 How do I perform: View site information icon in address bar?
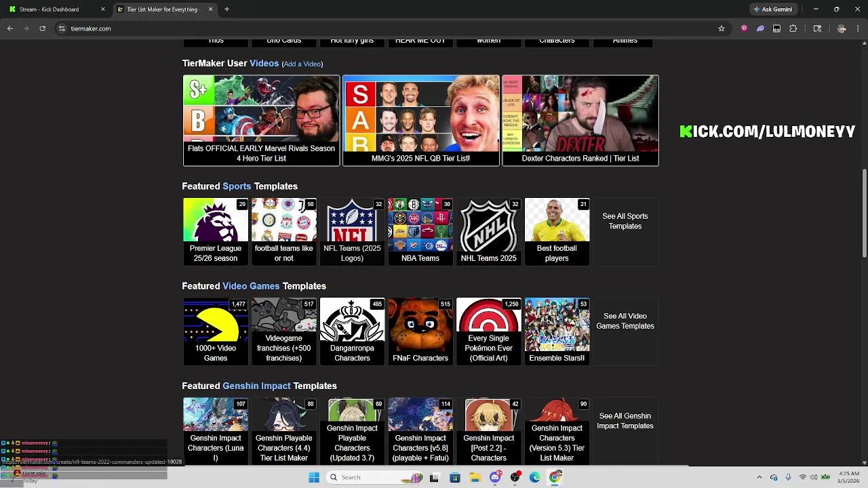62,28
